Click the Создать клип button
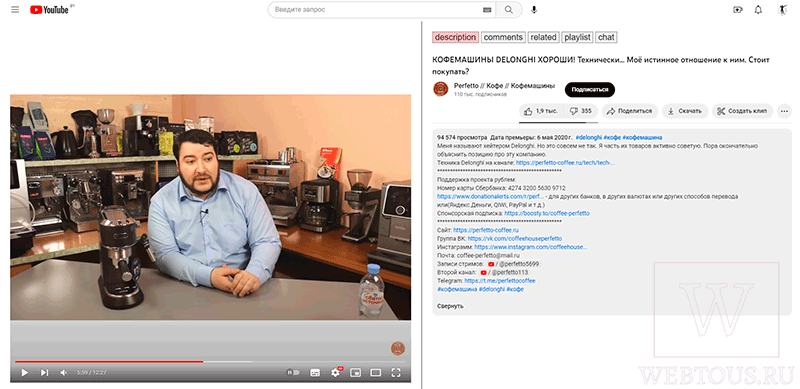 pyautogui.click(x=742, y=111)
